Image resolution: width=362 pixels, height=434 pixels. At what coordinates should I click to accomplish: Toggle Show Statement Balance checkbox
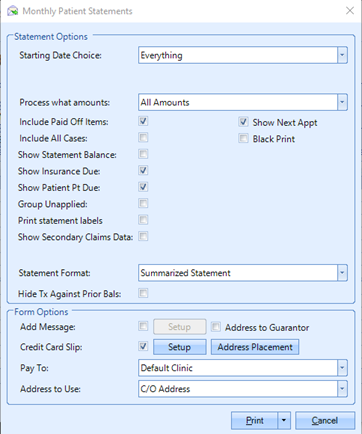(x=143, y=154)
